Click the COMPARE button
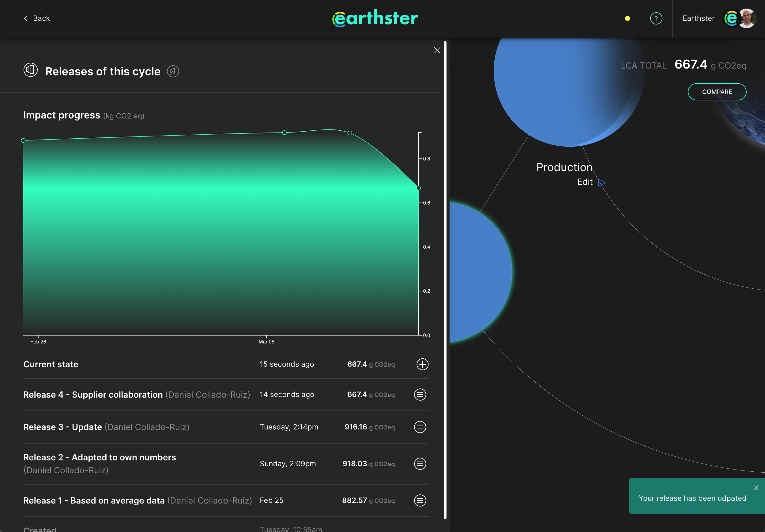Screen dimensions: 765x532 [717, 92]
